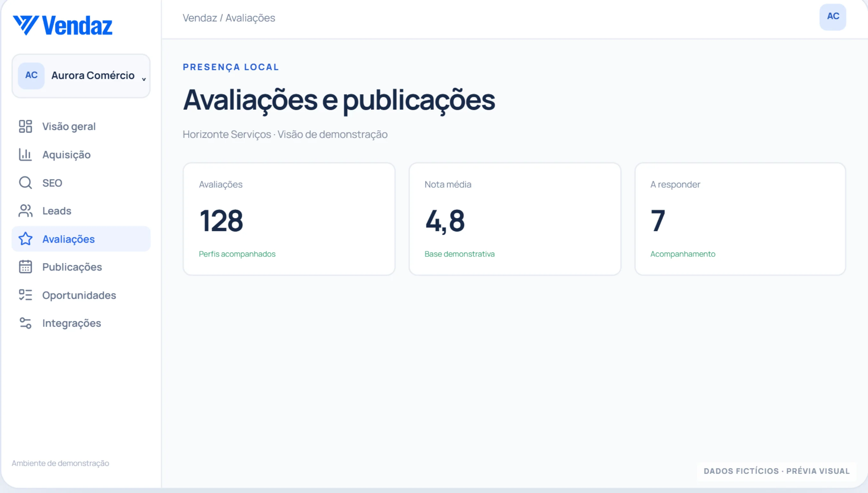Click the AC avatar in the account selector
The width and height of the screenshot is (868, 493).
click(31, 75)
